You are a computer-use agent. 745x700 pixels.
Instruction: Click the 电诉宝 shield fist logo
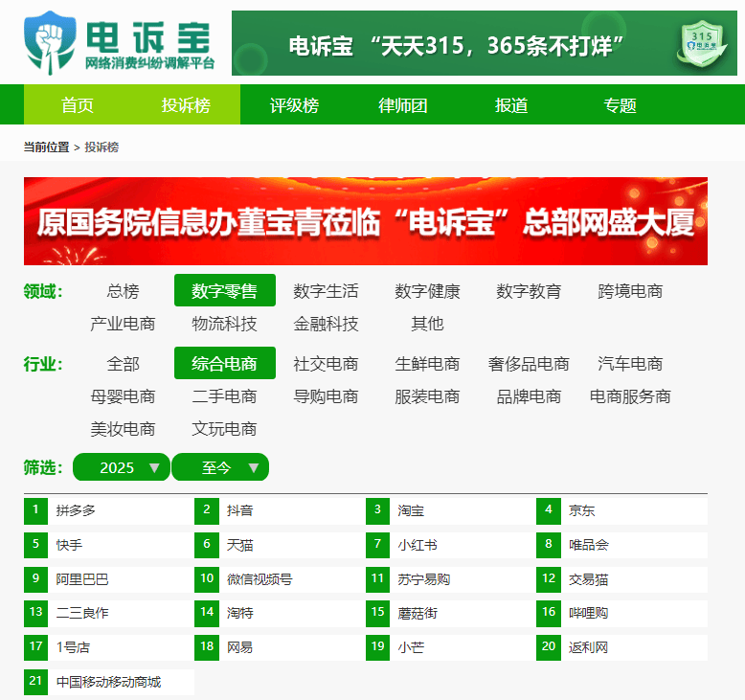[x=50, y=43]
